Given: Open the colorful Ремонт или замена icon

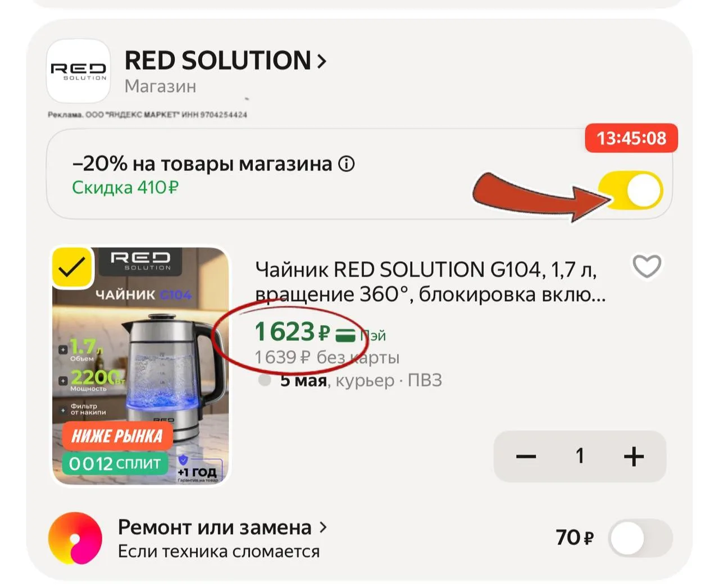Looking at the screenshot, I should (x=75, y=538).
